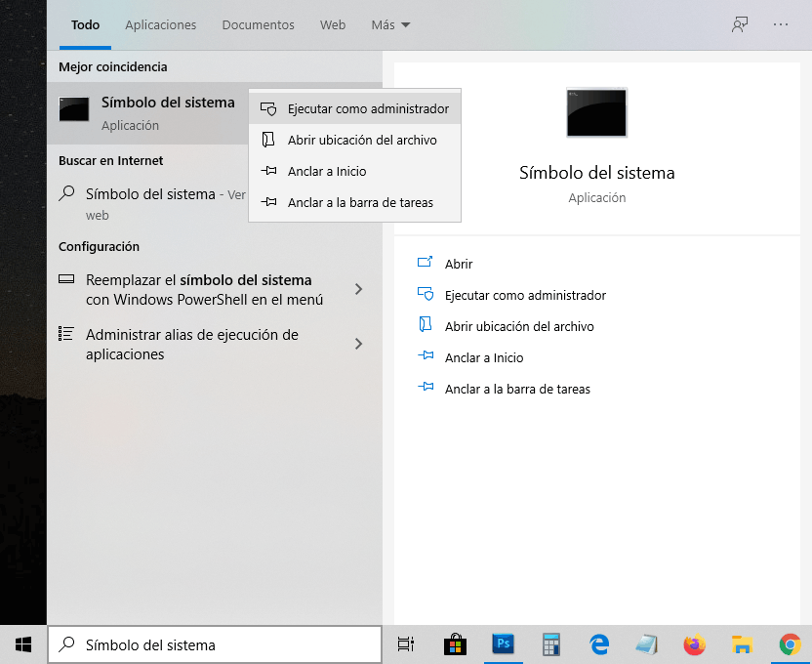Viewport: 812px width, 664px height.
Task: Expand the arrow next to Reemplazar el símbolo
Action: [x=358, y=289]
